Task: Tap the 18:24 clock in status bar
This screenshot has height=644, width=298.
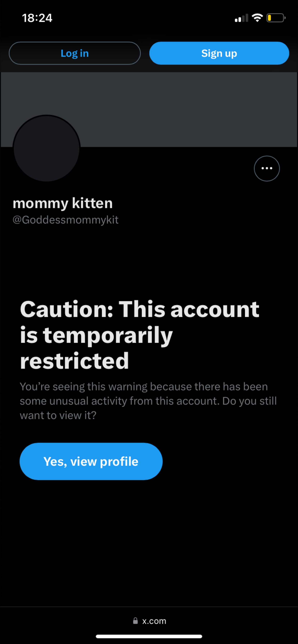Action: [37, 18]
